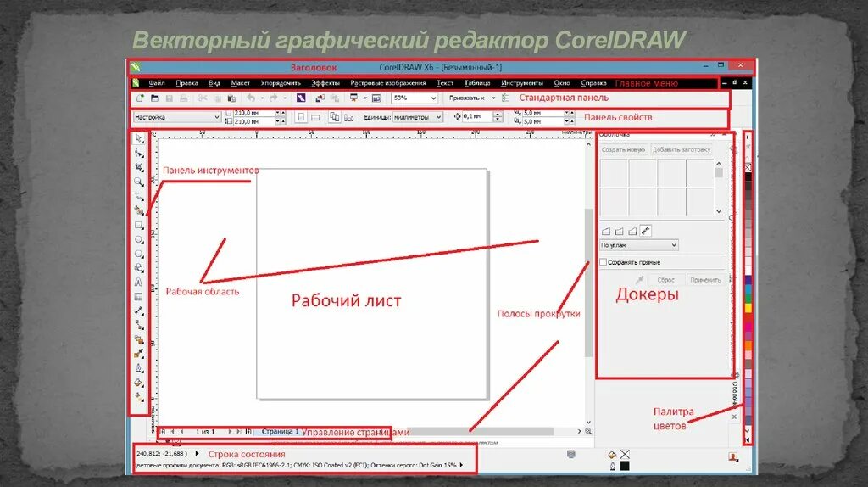Click the zoom navigator icon at scrollbar corner

click(x=588, y=431)
